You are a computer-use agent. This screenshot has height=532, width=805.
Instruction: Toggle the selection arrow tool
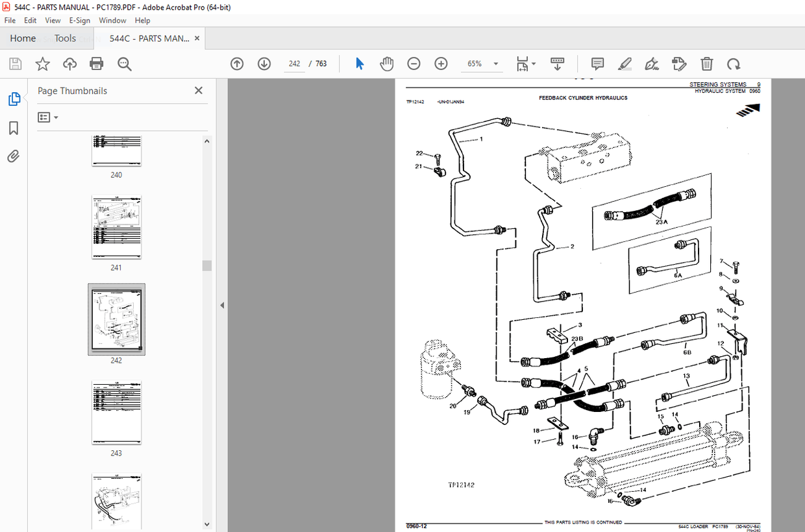(x=358, y=64)
